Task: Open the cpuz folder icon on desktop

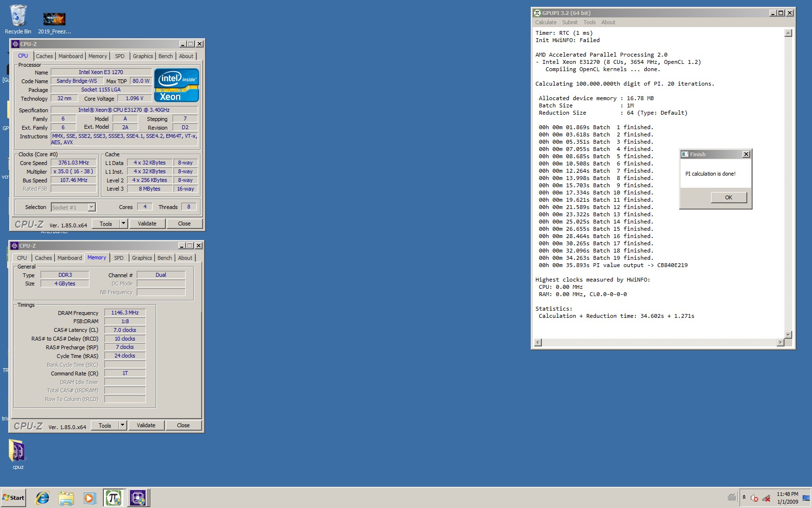Action: [x=18, y=454]
